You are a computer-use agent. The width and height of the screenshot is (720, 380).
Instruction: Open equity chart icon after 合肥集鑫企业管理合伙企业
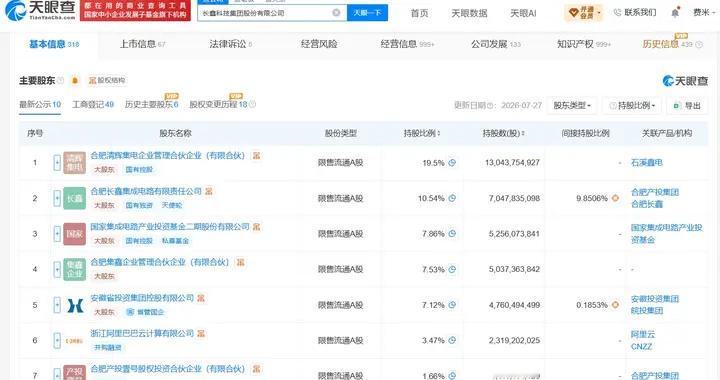click(x=240, y=262)
